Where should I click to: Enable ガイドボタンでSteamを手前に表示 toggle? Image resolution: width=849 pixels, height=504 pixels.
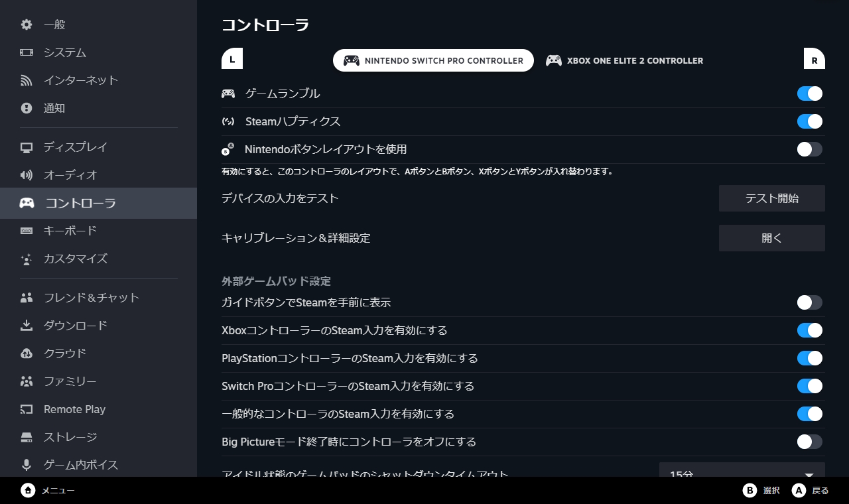click(810, 302)
